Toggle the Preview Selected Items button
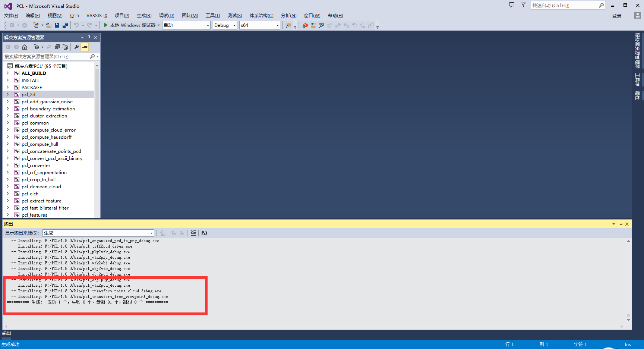 click(x=85, y=47)
